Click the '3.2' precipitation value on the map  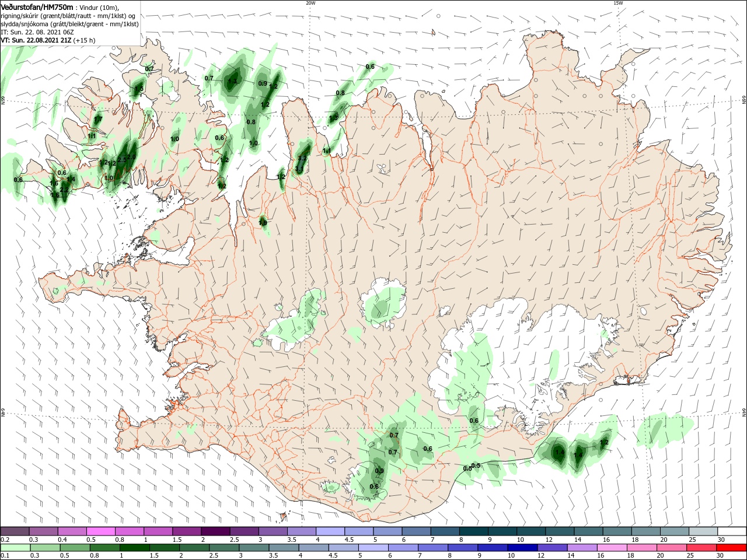[302, 159]
